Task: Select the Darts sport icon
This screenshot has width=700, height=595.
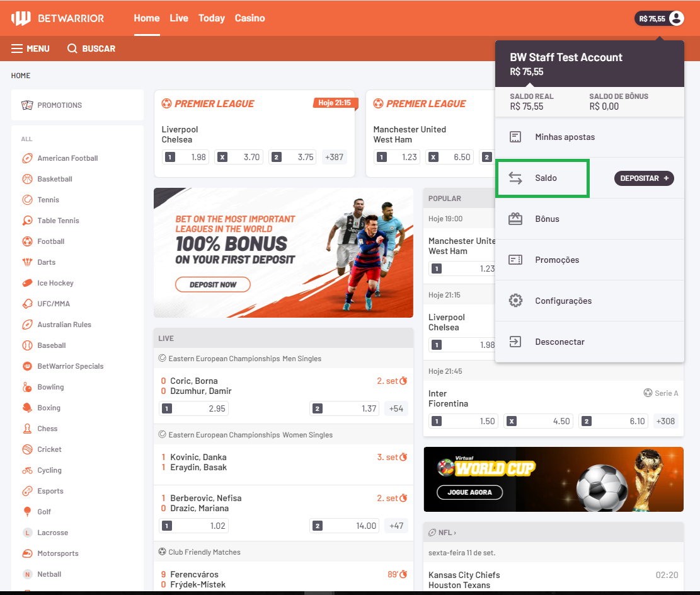Action: (27, 262)
